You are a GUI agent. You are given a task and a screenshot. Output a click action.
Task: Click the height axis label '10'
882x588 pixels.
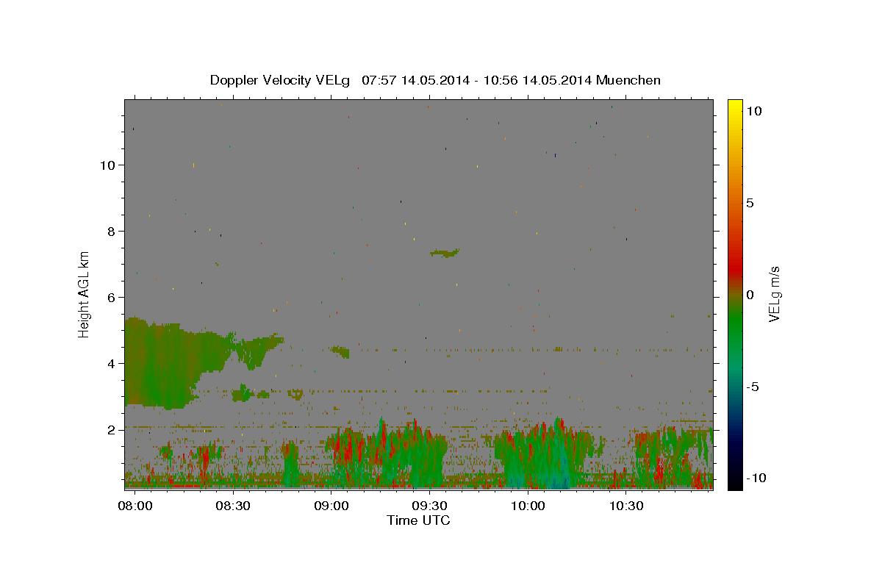pyautogui.click(x=107, y=165)
